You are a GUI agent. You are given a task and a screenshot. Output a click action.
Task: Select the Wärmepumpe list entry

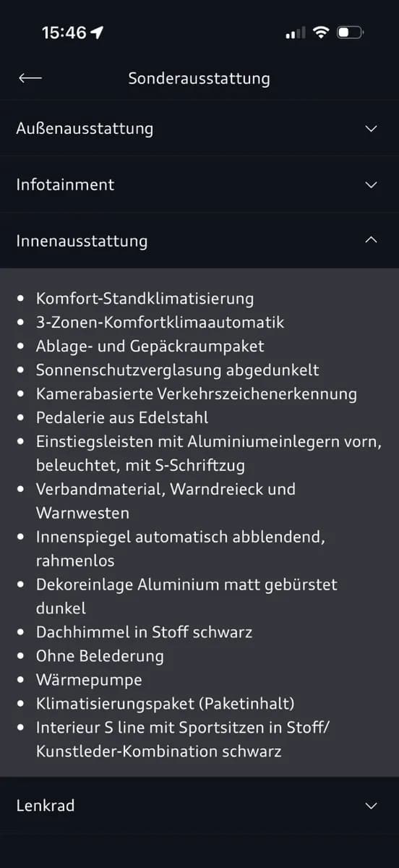point(89,680)
